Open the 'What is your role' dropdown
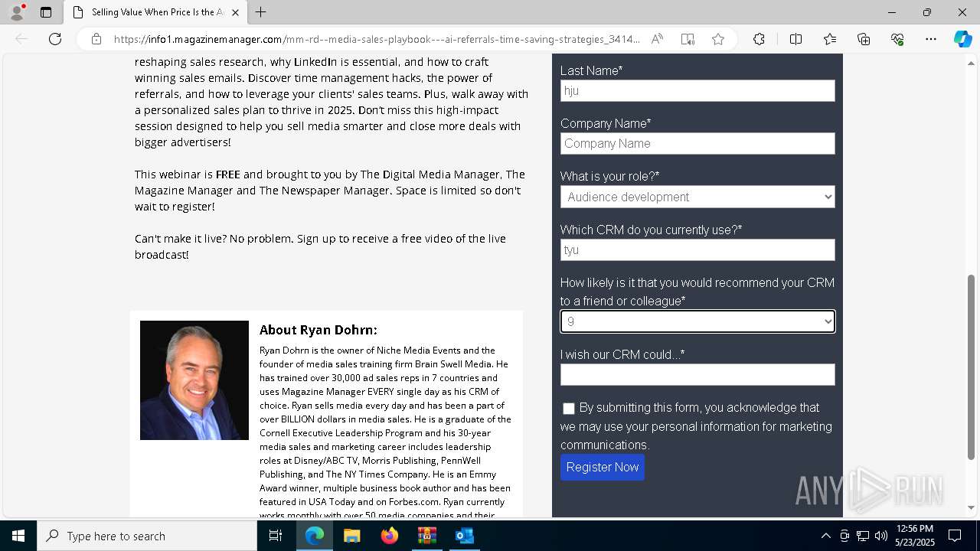Viewport: 980px width, 551px height. click(x=697, y=197)
